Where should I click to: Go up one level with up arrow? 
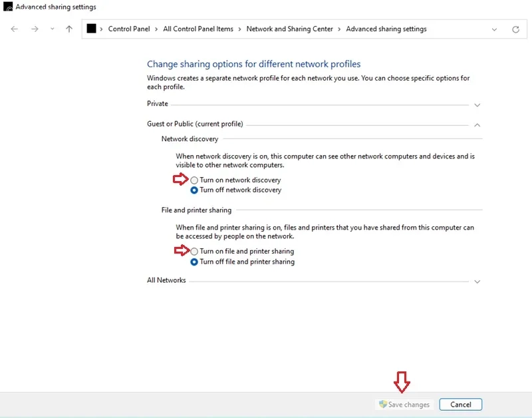69,29
